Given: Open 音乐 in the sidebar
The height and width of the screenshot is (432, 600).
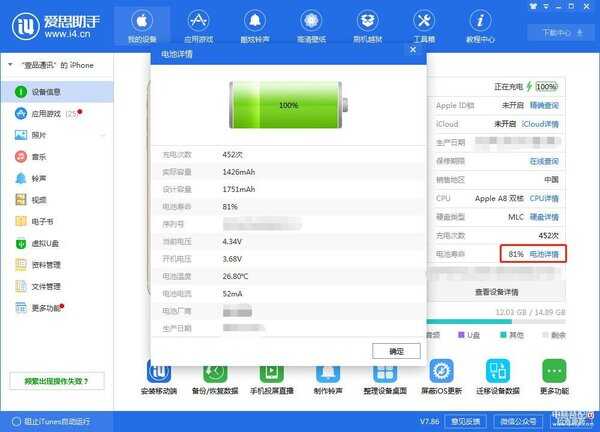Looking at the screenshot, I should (57, 156).
